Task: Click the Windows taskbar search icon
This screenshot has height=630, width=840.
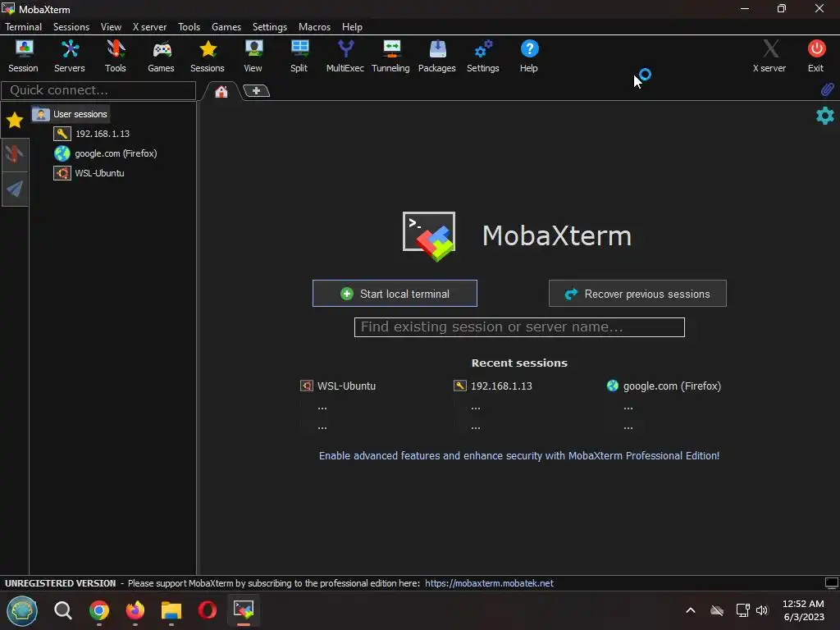Action: (62, 610)
